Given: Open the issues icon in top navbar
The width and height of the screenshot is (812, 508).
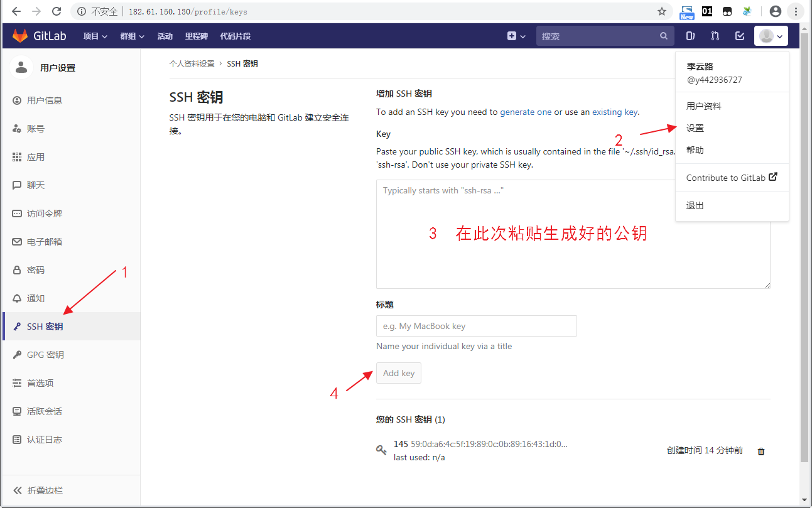Looking at the screenshot, I should coord(690,36).
